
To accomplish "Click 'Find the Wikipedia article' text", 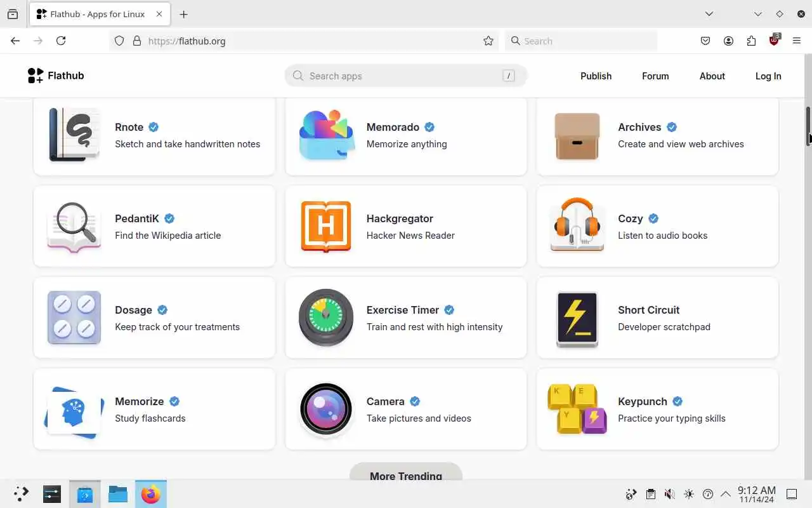I will point(167,235).
